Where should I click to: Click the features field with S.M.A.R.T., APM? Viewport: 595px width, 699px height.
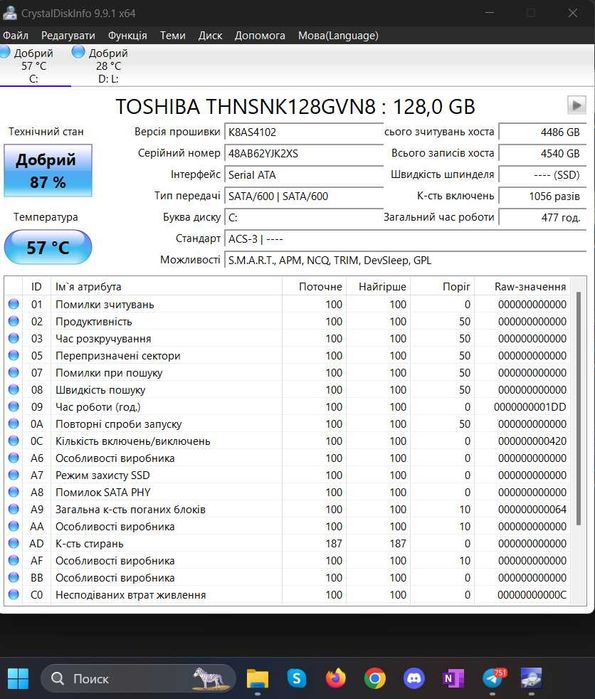coord(405,260)
